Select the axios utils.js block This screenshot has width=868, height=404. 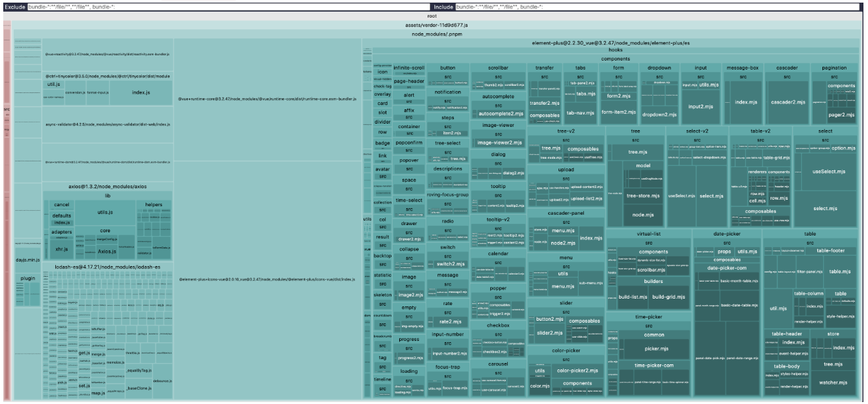tap(107, 213)
